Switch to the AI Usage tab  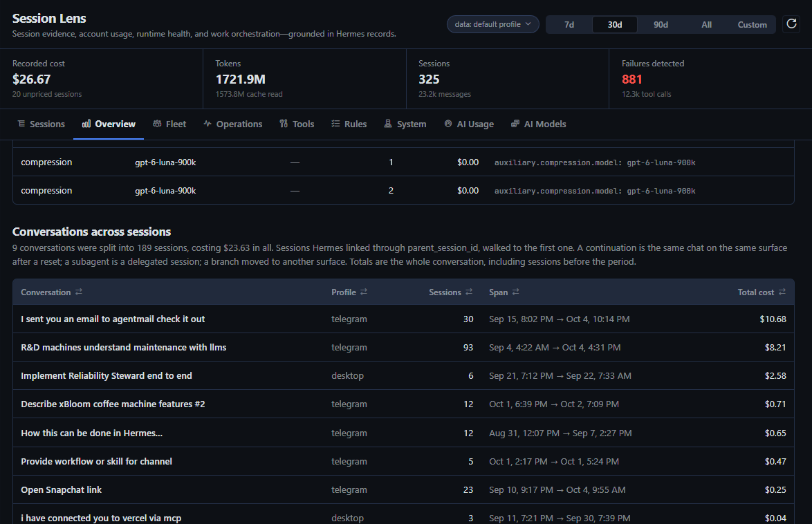coord(469,124)
